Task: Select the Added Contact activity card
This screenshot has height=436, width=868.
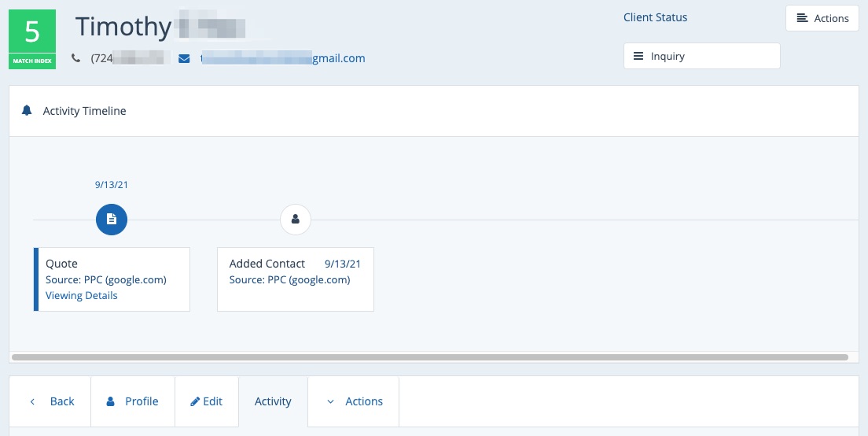Action: (296, 279)
